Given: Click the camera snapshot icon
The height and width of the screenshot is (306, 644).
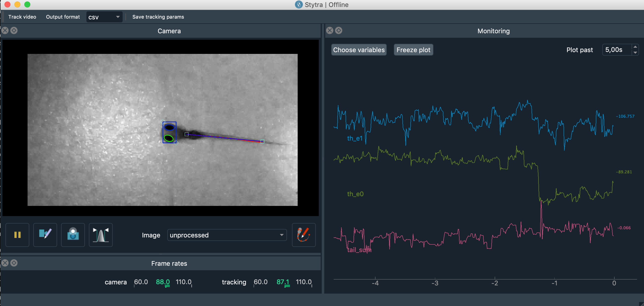Looking at the screenshot, I should coord(73,235).
